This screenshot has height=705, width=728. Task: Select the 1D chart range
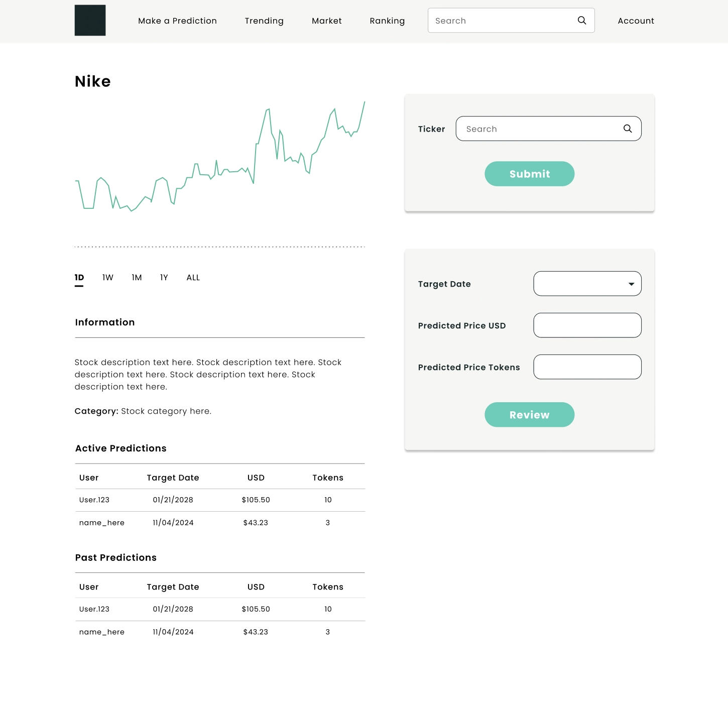(x=79, y=278)
